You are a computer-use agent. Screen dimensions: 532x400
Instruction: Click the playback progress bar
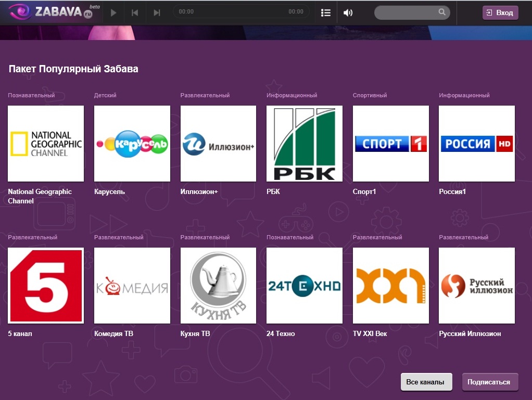pos(241,11)
